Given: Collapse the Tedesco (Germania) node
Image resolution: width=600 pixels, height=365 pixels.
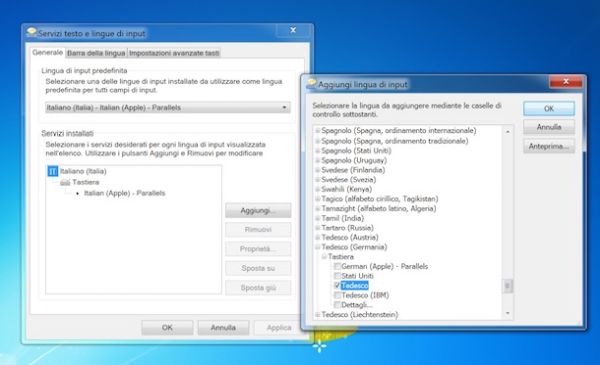Looking at the screenshot, I should 317,247.
